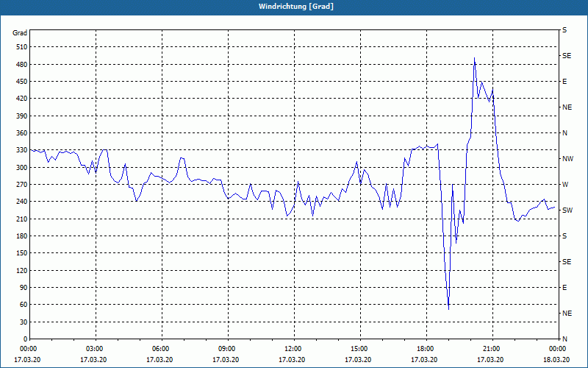This screenshot has height=368, width=588.
Task: Click the W compass label
Action: [x=565, y=185]
